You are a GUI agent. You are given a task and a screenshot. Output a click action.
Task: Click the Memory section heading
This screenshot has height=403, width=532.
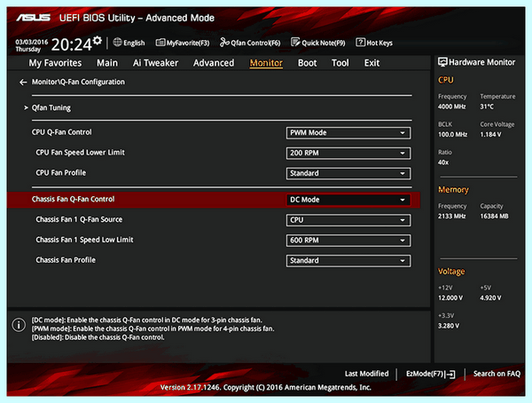[453, 190]
